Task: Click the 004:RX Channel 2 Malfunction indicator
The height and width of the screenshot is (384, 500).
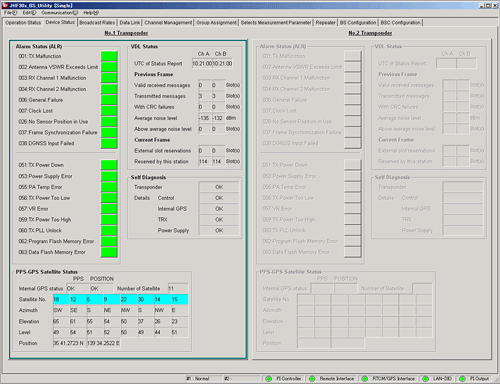Action: [109, 89]
